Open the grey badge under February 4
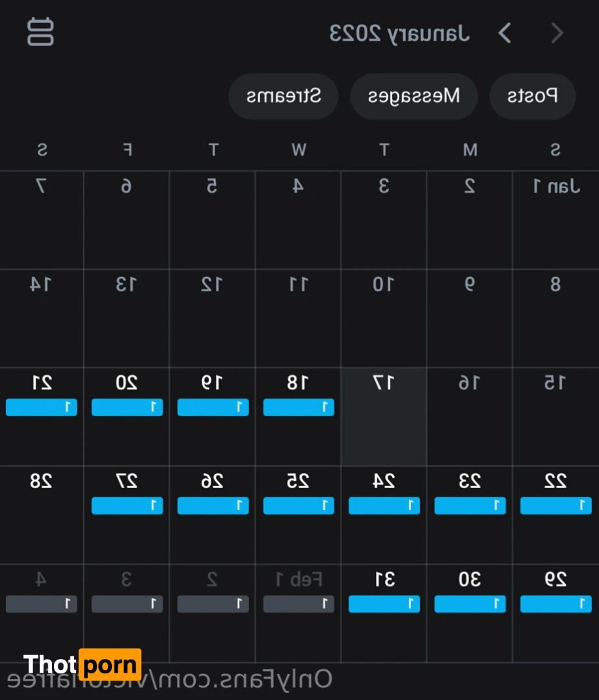Screen dimensions: 599x700 click(42, 604)
